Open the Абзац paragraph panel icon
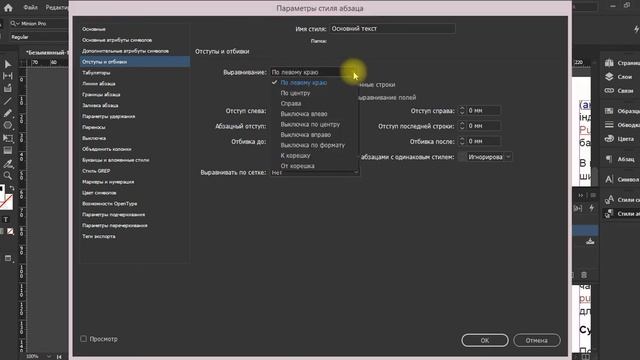 coord(609,159)
